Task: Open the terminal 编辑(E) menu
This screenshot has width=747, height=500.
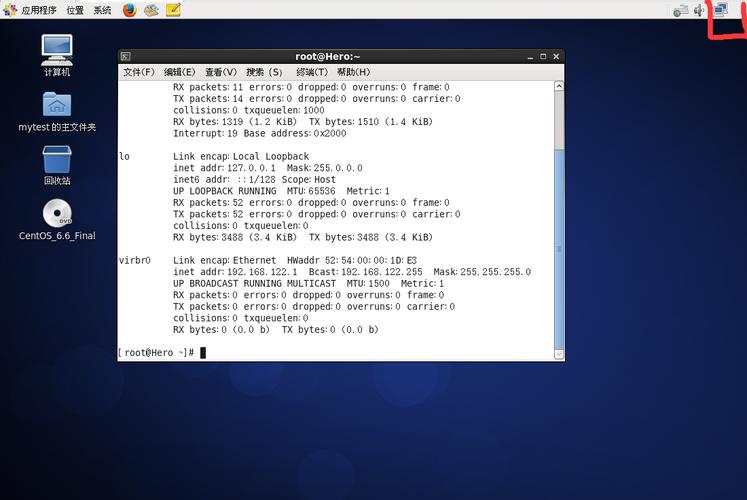Action: 180,72
